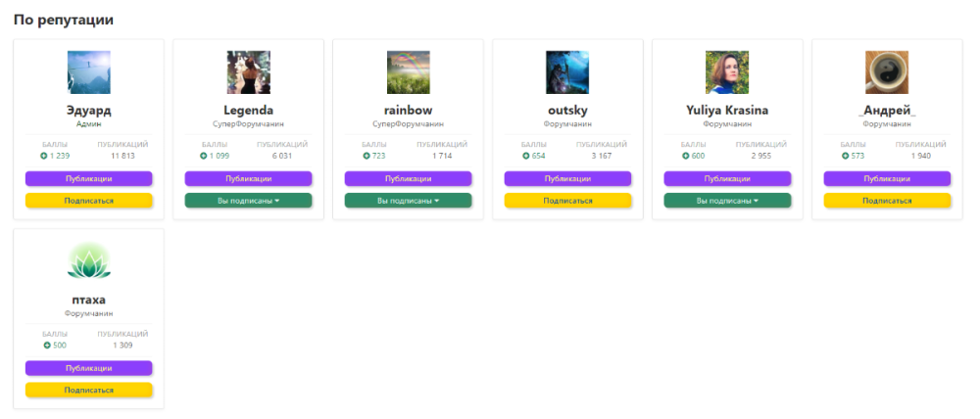Image resolution: width=980 pixels, height=419 pixels.
Task: Follow _Андрей_ via "Подписаться" button
Action: (x=887, y=200)
